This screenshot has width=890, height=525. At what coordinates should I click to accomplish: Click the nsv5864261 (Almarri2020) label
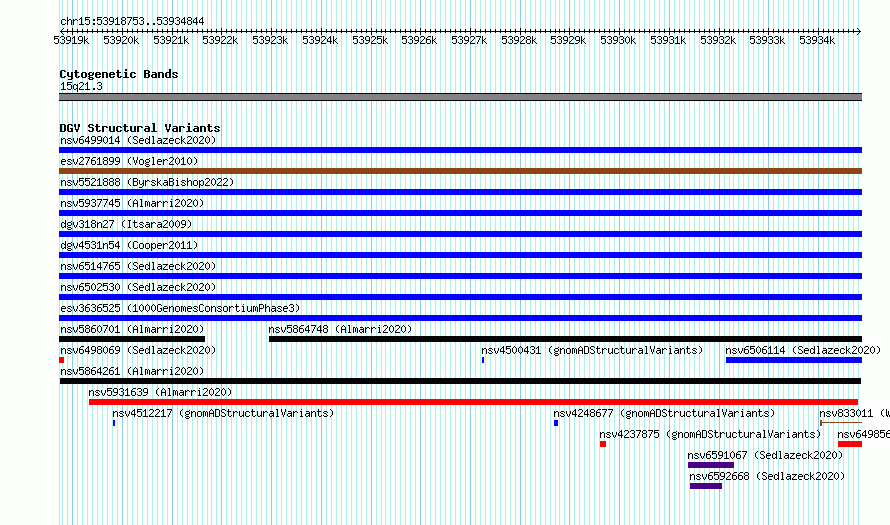[x=132, y=371]
